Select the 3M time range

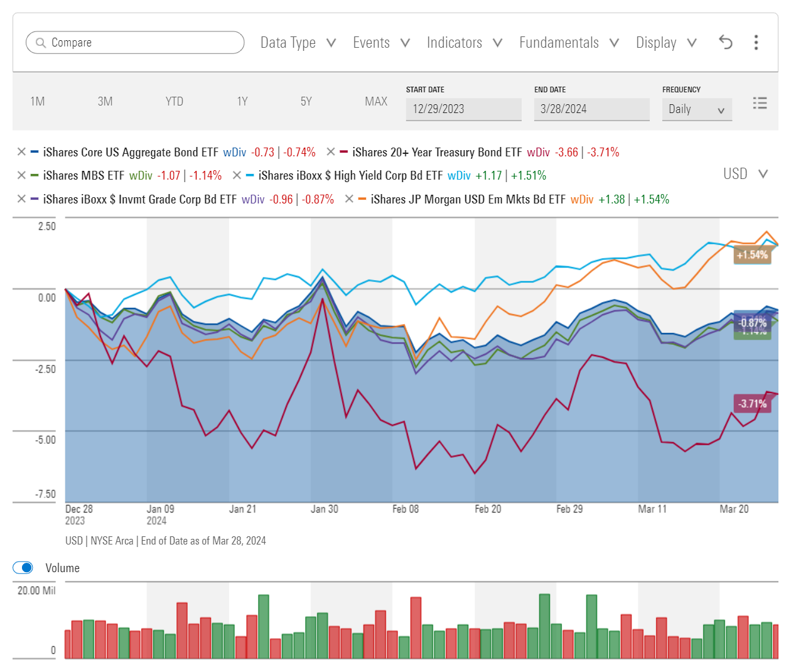point(105,101)
